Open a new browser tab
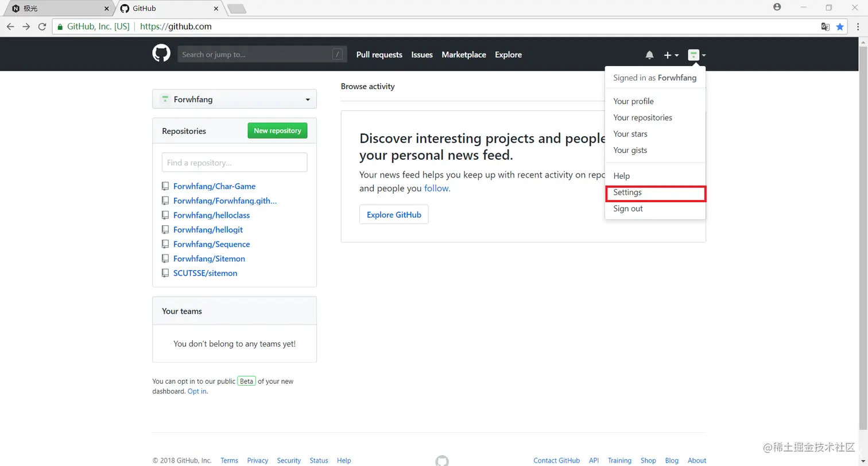The image size is (868, 466). [x=237, y=9]
